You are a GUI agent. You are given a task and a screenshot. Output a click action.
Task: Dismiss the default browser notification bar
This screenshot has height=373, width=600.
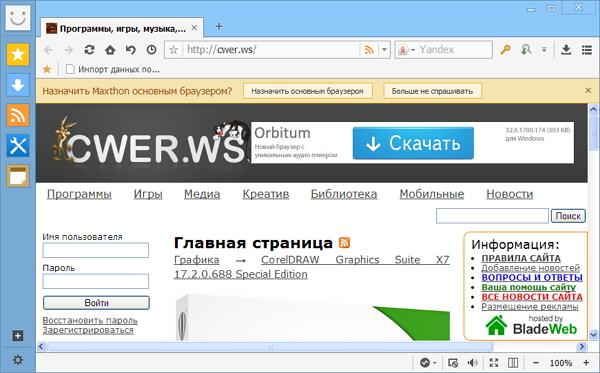588,91
